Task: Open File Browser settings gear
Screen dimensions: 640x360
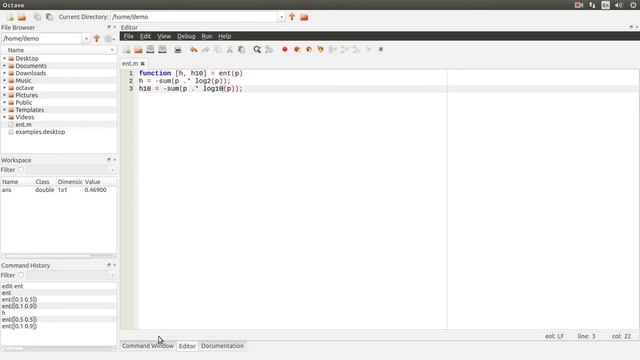Action: pos(108,38)
